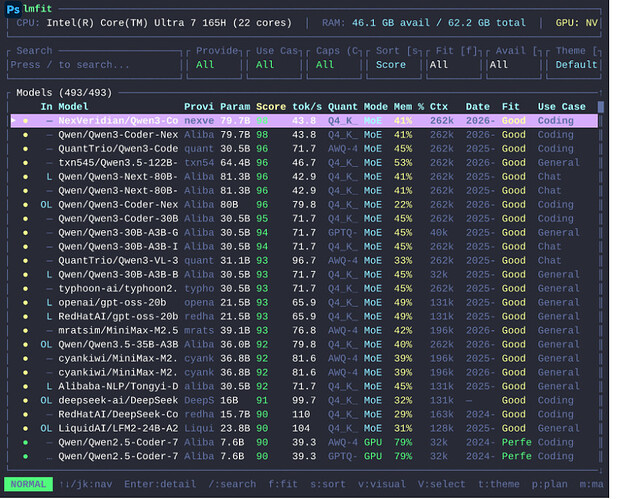Select the Qwen2.5-Coder-7 row with AWQ-4 quant
The height and width of the screenshot is (499, 626).
(304, 442)
